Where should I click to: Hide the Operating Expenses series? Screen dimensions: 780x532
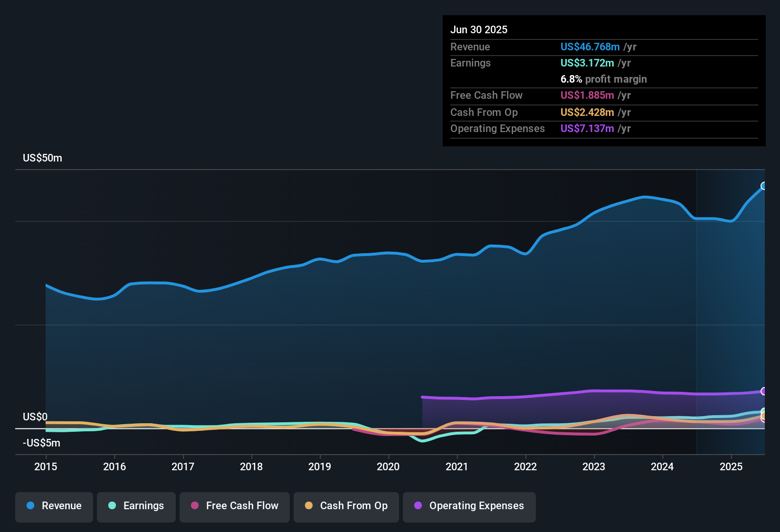(x=469, y=507)
